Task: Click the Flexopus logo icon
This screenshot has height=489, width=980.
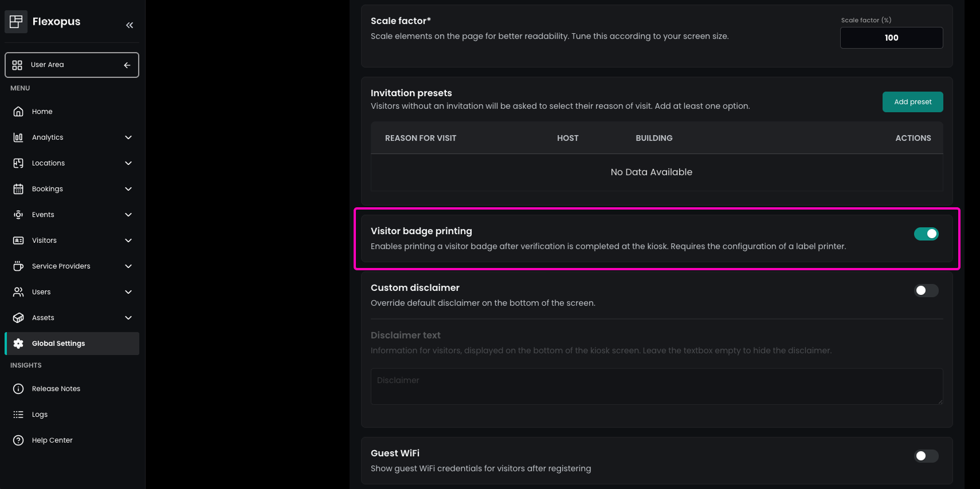Action: coord(16,22)
